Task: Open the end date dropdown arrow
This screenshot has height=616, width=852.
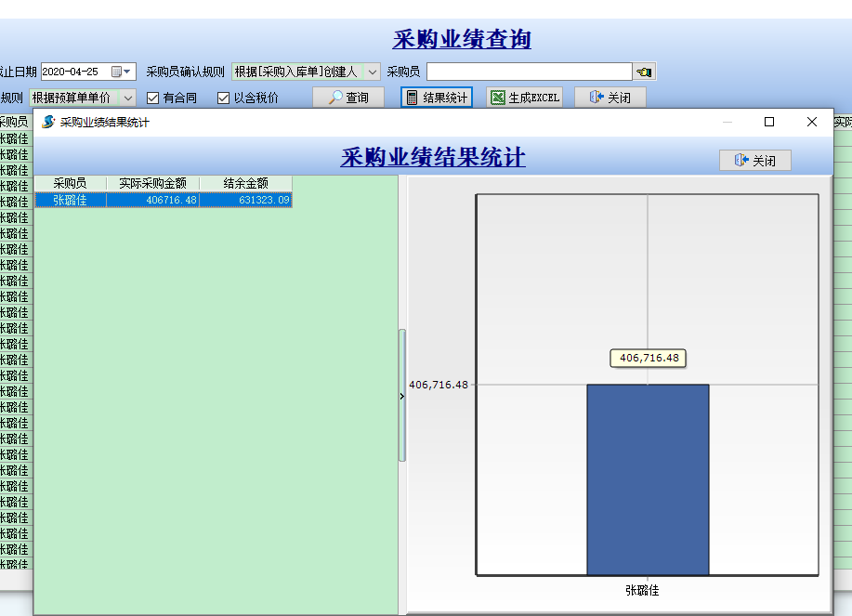Action: pyautogui.click(x=128, y=72)
